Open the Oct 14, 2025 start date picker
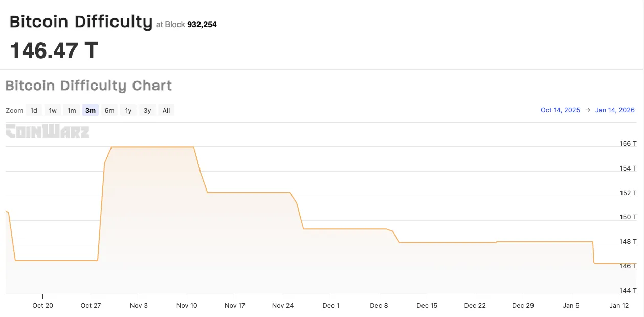644x317 pixels. [x=560, y=110]
